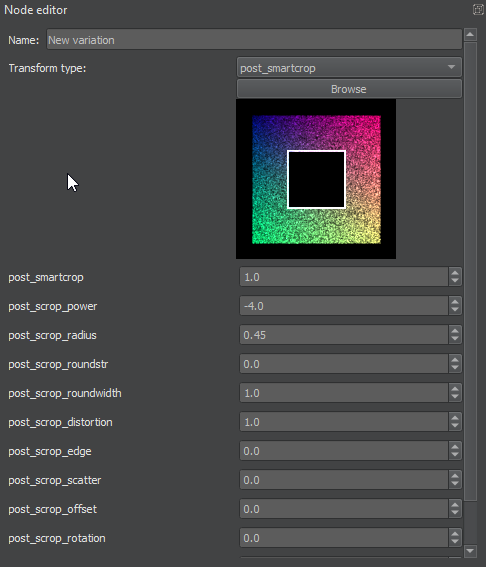Click the post_scrop_power value field
The width and height of the screenshot is (486, 567).
(x=344, y=306)
